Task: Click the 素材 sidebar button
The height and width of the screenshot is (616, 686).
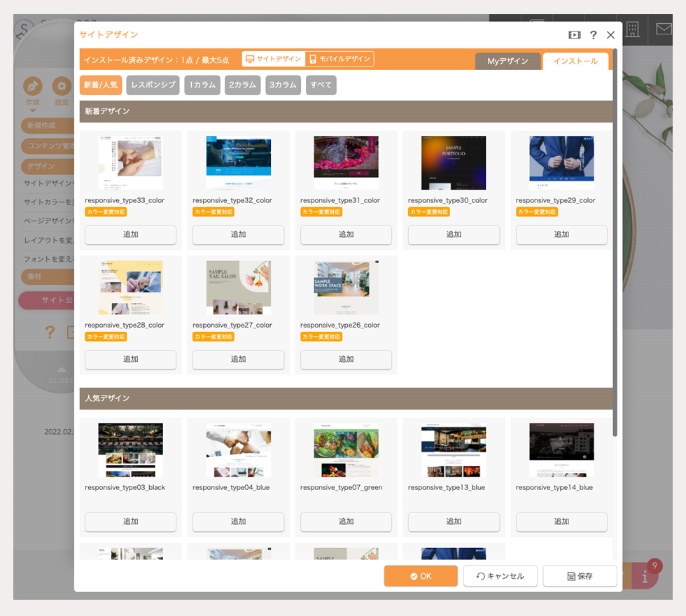Action: coord(48,276)
